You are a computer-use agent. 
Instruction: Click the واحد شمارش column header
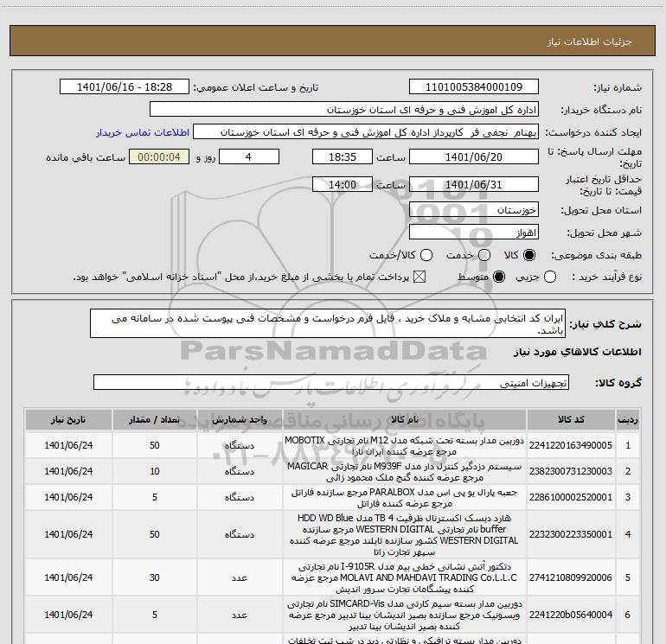coord(240,419)
